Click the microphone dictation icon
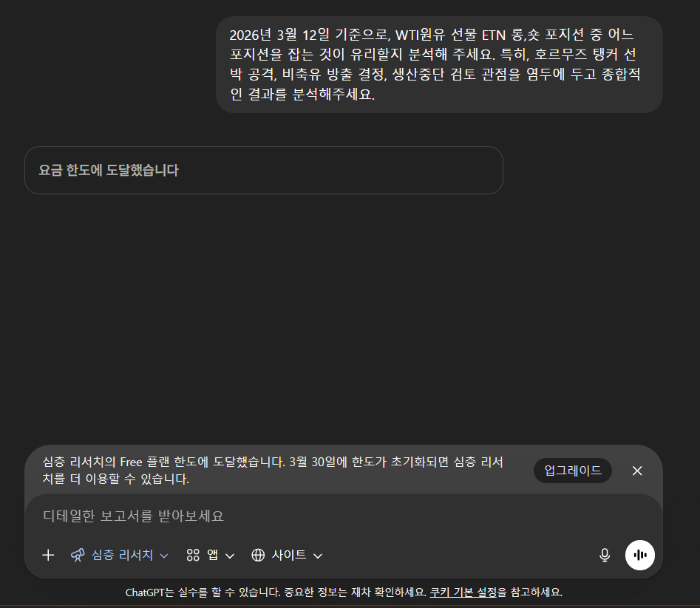The height and width of the screenshot is (608, 700). (605, 556)
